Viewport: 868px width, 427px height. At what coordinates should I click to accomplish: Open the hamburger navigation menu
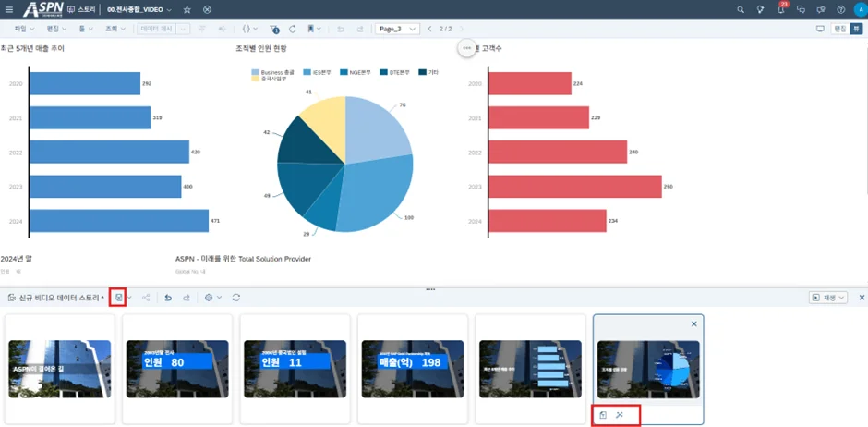8,9
